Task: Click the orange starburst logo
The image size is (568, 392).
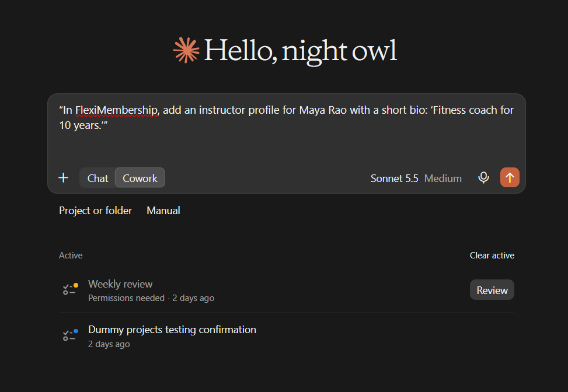Action: tap(186, 50)
